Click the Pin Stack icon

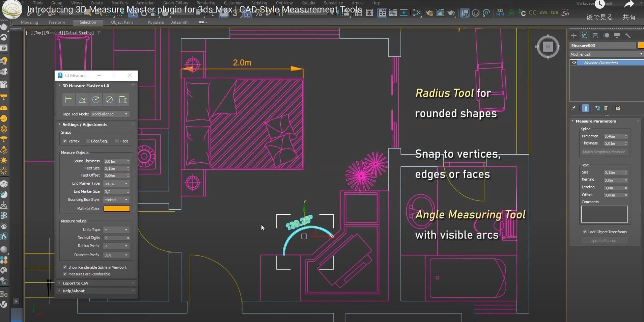[x=573, y=108]
